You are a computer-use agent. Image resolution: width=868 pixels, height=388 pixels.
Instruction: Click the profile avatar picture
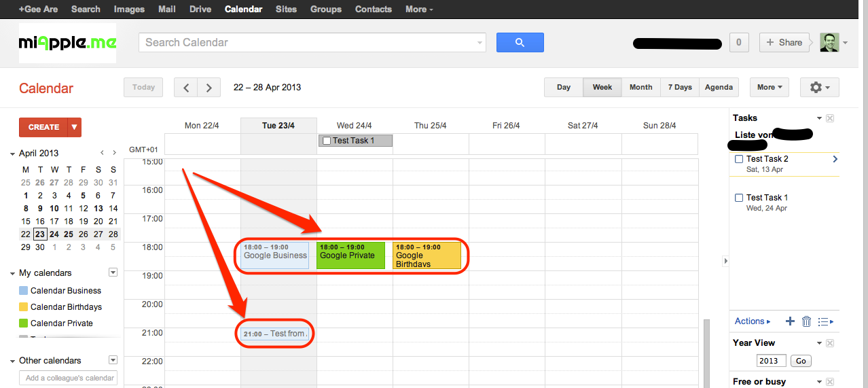point(829,42)
